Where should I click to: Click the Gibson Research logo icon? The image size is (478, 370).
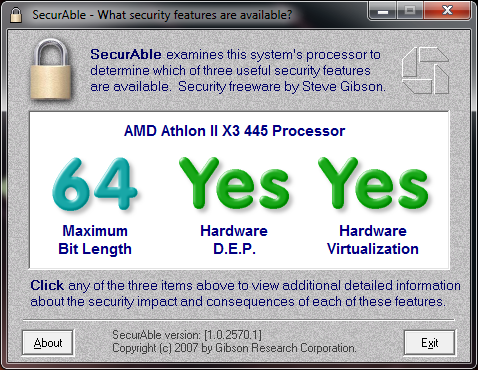(x=425, y=71)
